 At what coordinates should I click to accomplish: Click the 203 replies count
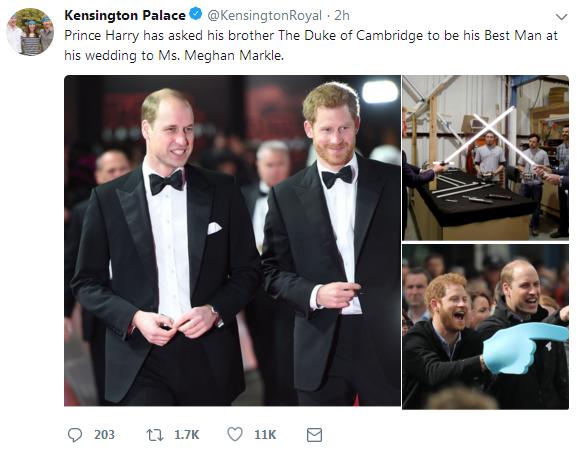click(x=104, y=435)
